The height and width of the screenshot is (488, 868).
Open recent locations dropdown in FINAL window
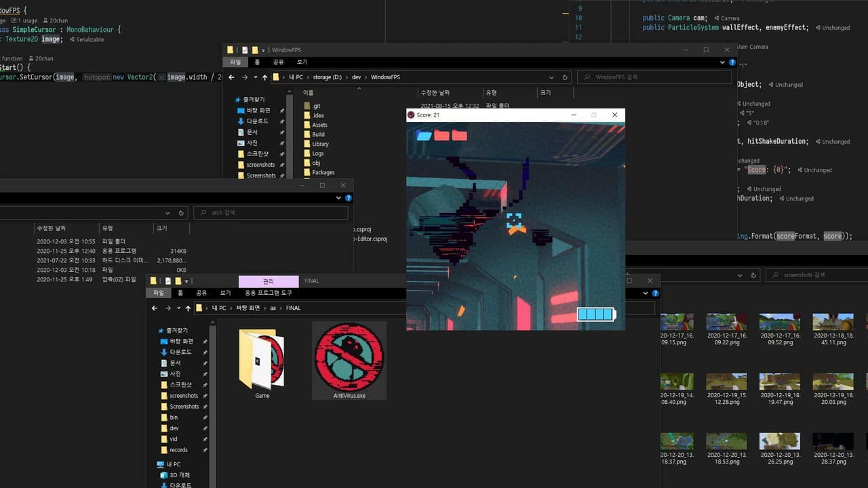(x=178, y=308)
